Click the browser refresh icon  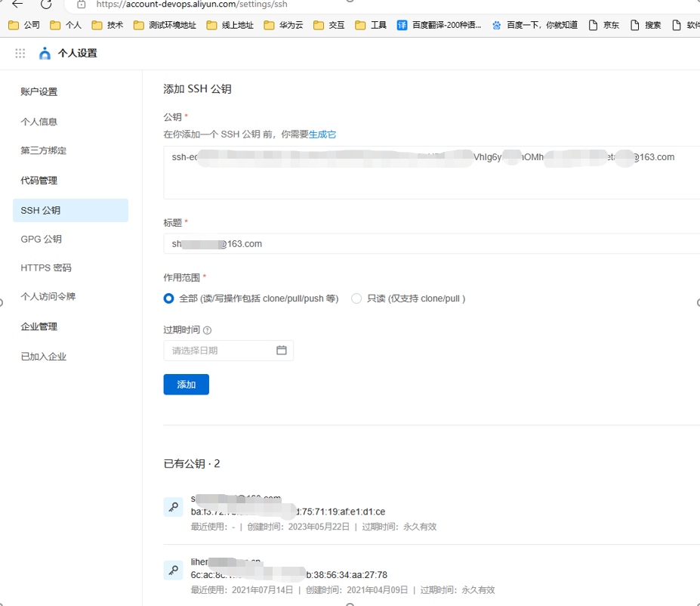click(x=46, y=5)
